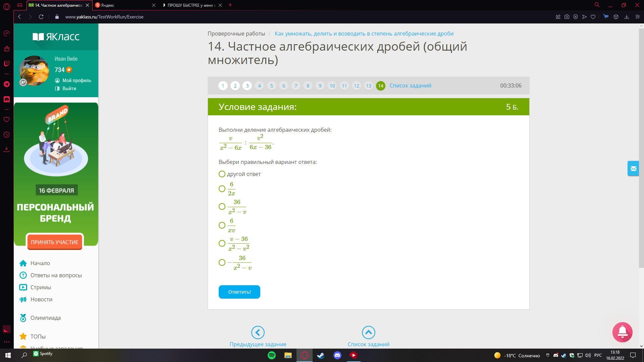
Task: Select the "другой ответ" radio option
Action: point(222,174)
